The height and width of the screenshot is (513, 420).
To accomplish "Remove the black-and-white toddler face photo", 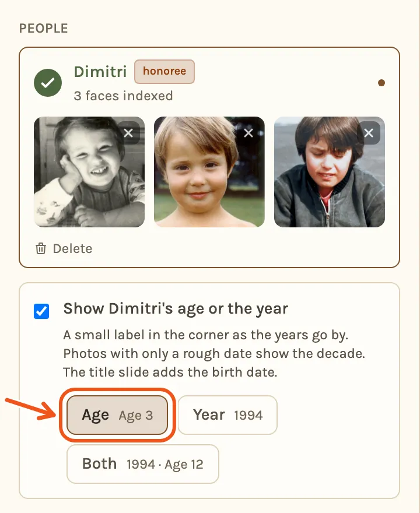I will (x=128, y=133).
